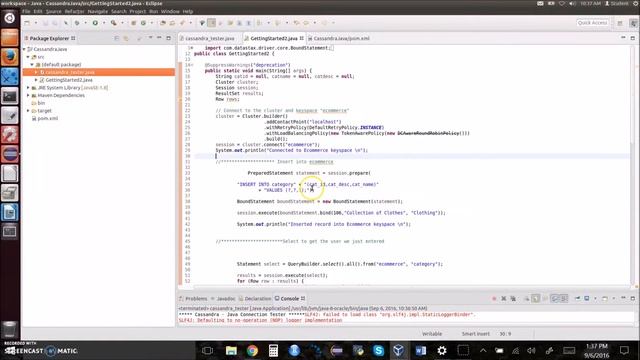Viewport: 640px width, 360px height.
Task: Click the Ubuntu Dash home icon
Action: click(x=9, y=18)
